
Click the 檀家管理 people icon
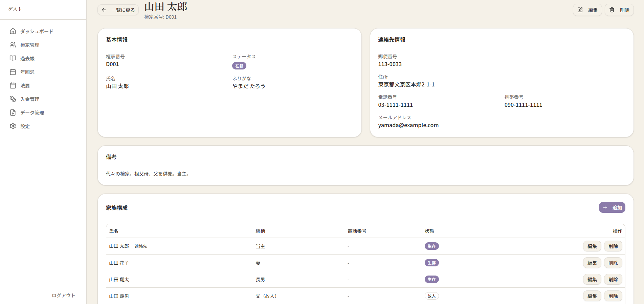(13, 45)
